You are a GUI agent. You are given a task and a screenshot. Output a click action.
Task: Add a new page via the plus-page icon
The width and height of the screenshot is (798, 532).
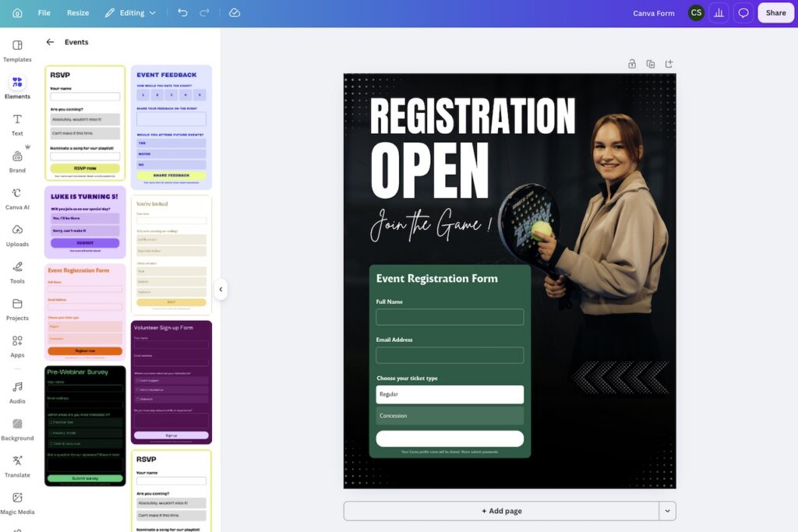(x=669, y=64)
